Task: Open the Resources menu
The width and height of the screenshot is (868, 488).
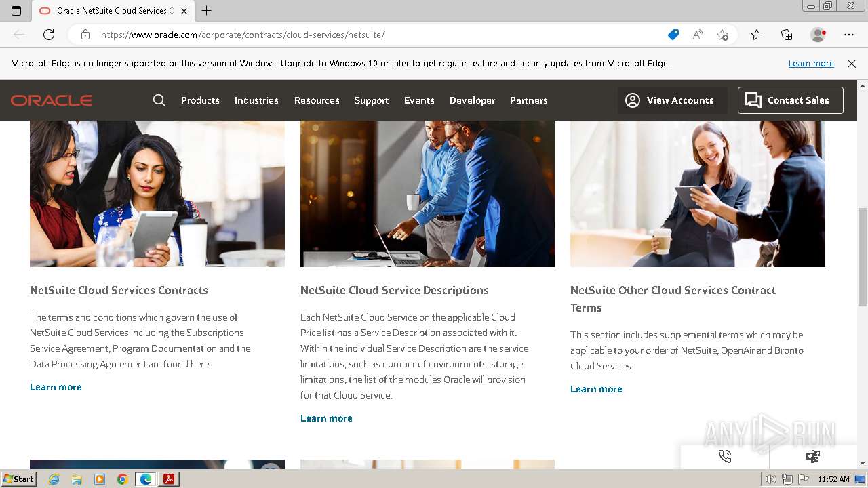Action: point(317,100)
